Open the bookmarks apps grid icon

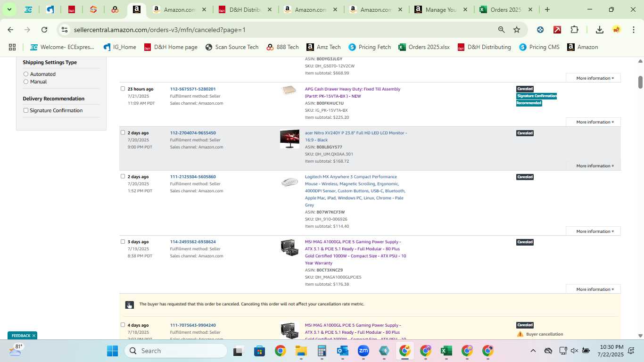pyautogui.click(x=12, y=47)
